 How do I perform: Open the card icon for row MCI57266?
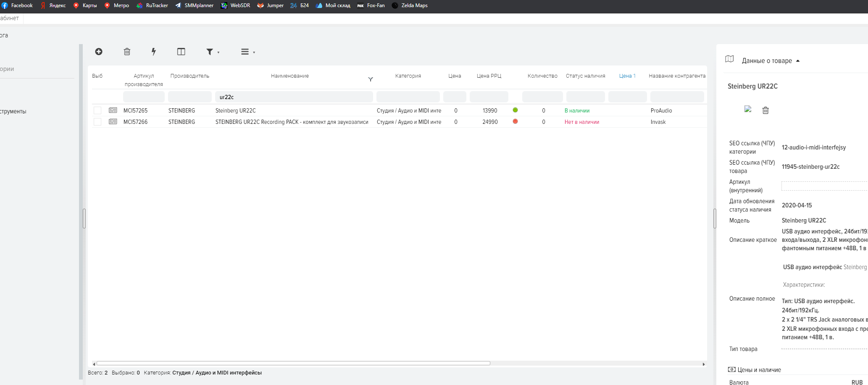pyautogui.click(x=113, y=121)
